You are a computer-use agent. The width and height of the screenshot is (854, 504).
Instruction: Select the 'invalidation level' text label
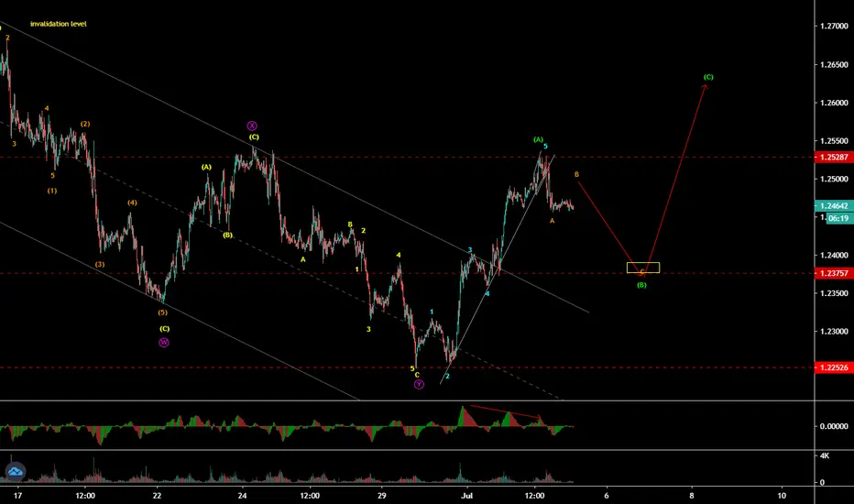(x=59, y=24)
